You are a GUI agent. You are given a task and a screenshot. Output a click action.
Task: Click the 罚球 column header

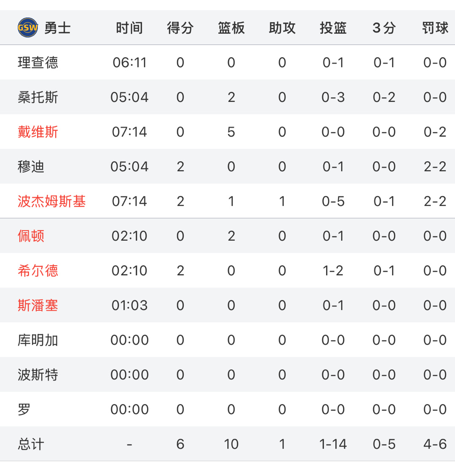435,28
